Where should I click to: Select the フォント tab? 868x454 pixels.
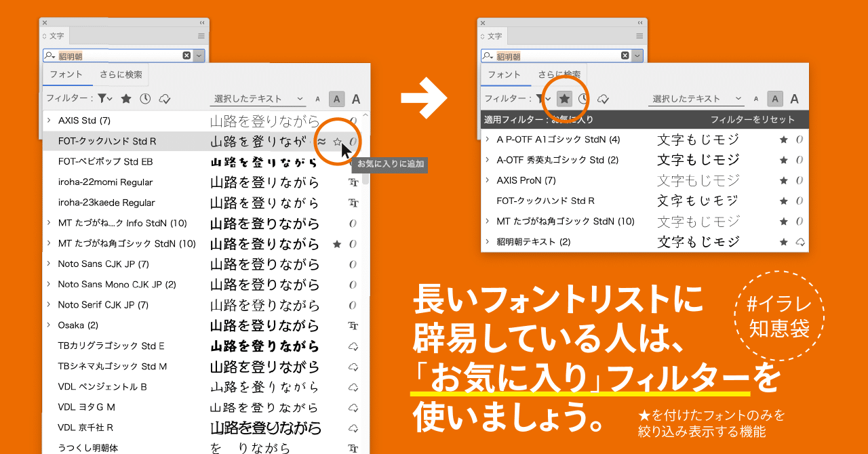point(67,75)
